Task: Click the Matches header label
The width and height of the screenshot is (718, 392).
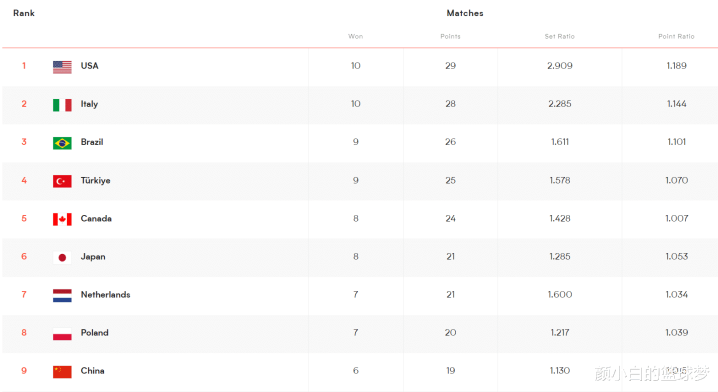Action: [465, 13]
